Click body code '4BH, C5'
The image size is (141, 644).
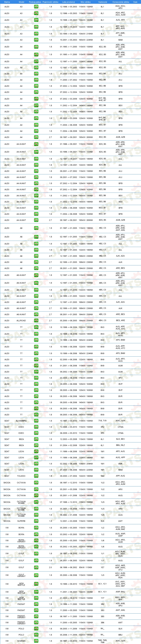(102, 321)
